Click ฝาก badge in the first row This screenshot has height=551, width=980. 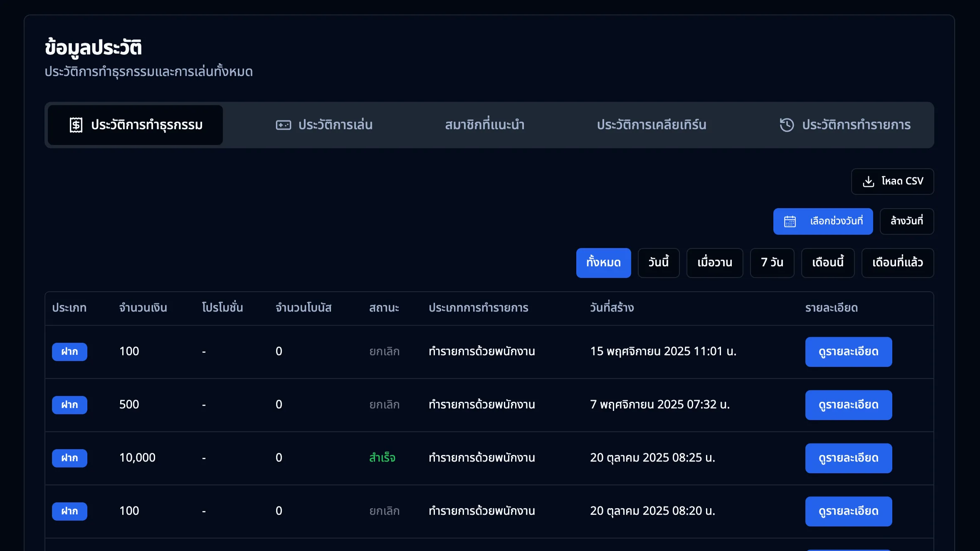[69, 352]
